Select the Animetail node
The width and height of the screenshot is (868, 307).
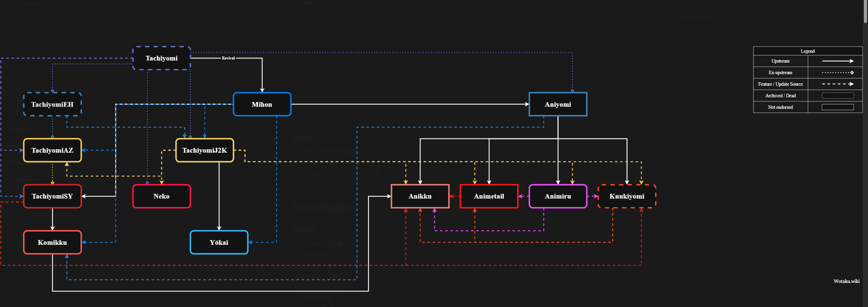coord(489,196)
